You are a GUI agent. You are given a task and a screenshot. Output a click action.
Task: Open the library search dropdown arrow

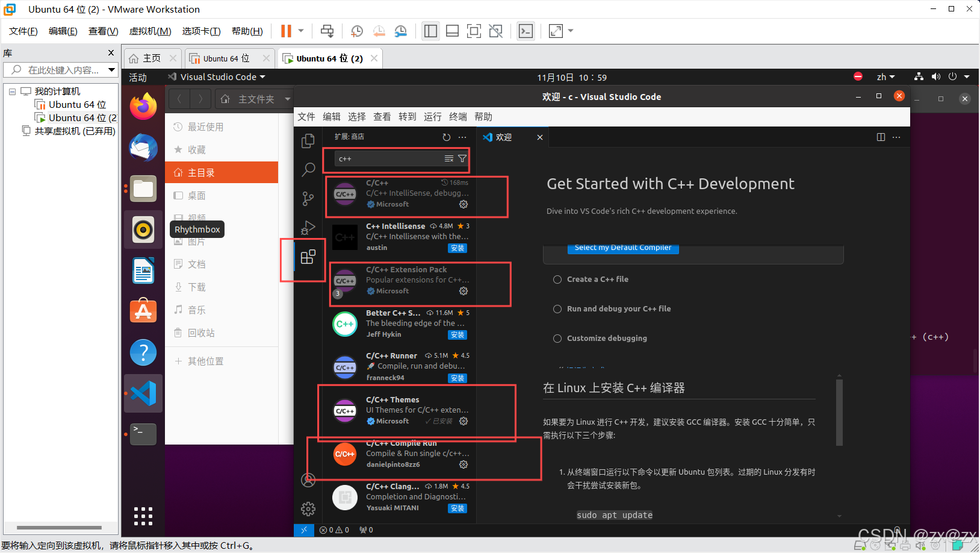click(x=111, y=70)
